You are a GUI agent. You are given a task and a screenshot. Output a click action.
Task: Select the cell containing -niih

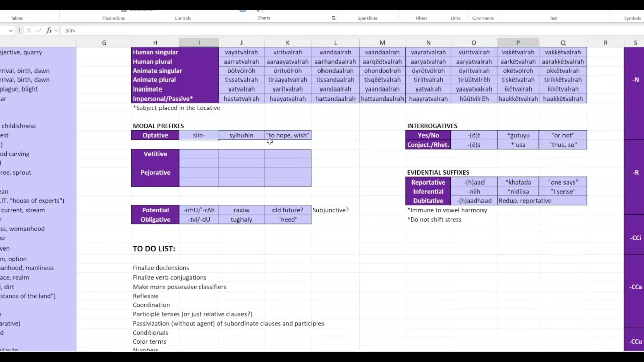[474, 191]
